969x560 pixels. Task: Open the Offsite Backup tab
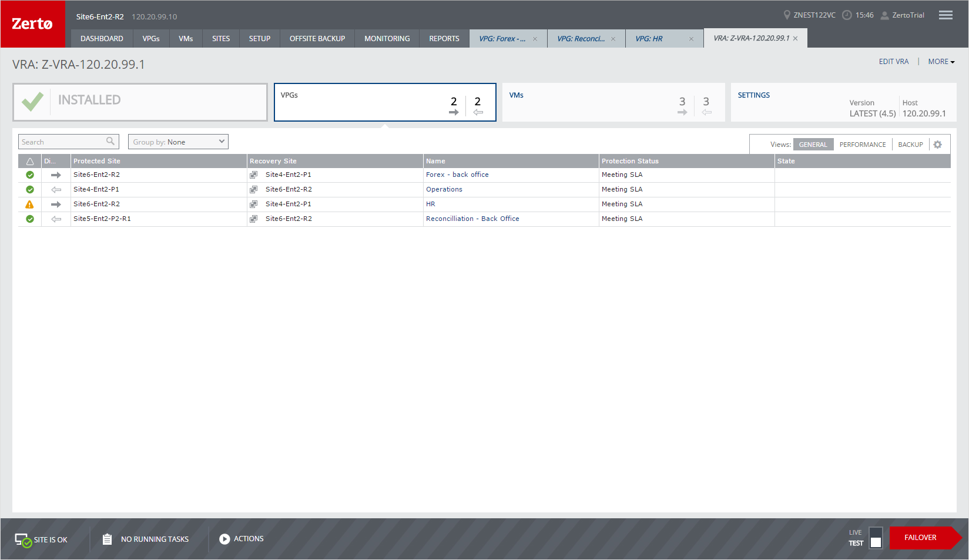tap(317, 39)
